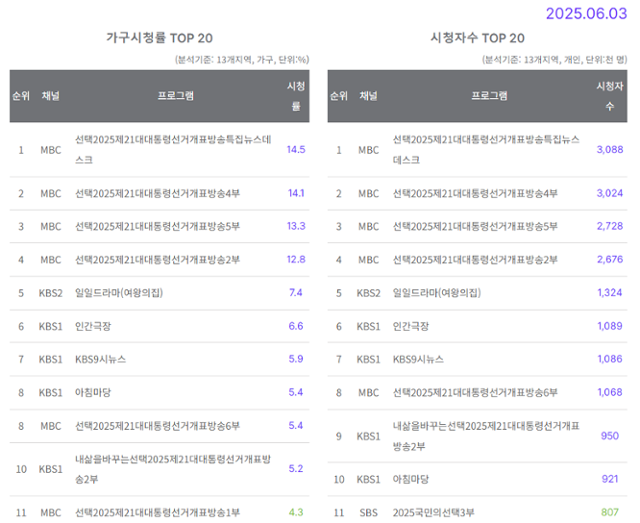The height and width of the screenshot is (523, 640).
Task: Click 아침마당 in viewers table rank 10
Action: 411,479
